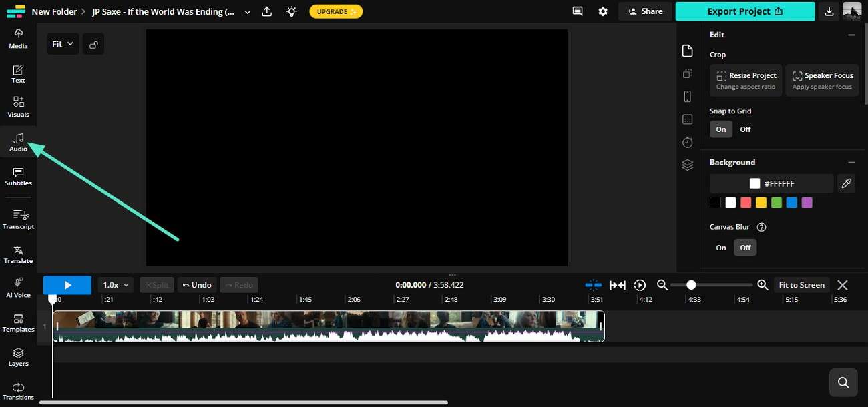The image size is (868, 407).
Task: Click the fit timeline arrows icon
Action: pos(618,285)
